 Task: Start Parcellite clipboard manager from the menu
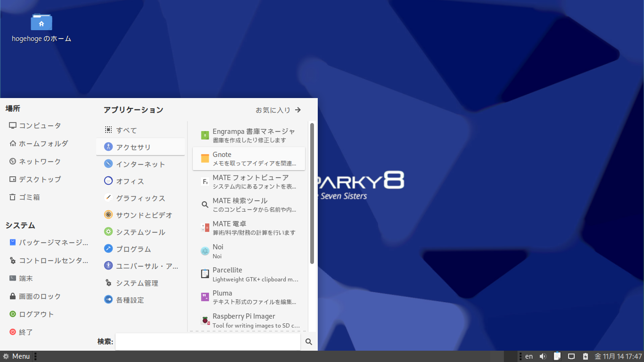pos(249,274)
